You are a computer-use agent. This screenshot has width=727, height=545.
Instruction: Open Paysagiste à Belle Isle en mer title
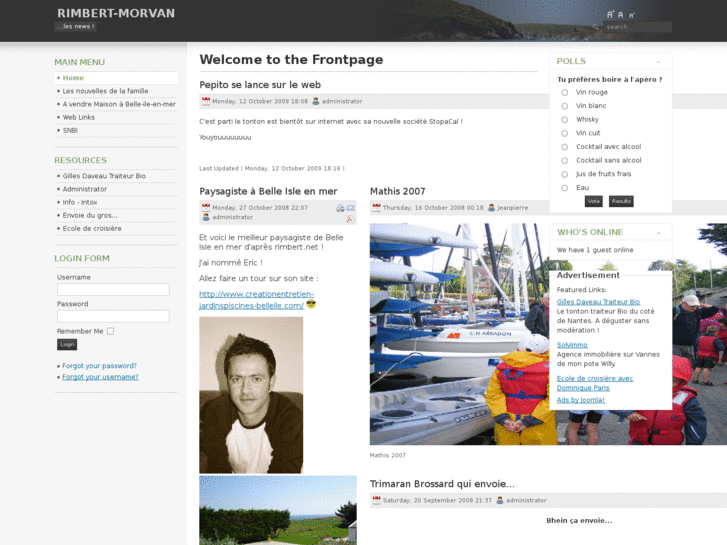pyautogui.click(x=268, y=191)
